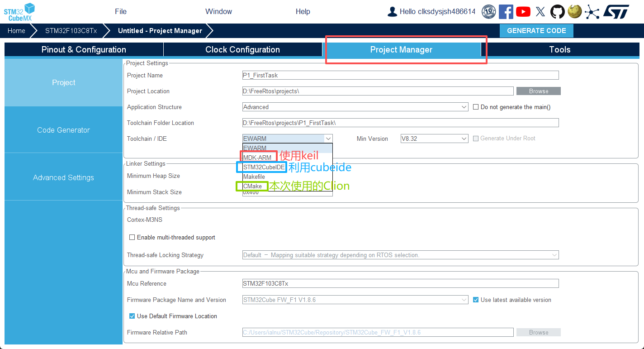Screen dimensions: 644x349
Task: Enable multi-threaded support checkbox
Action: click(132, 237)
